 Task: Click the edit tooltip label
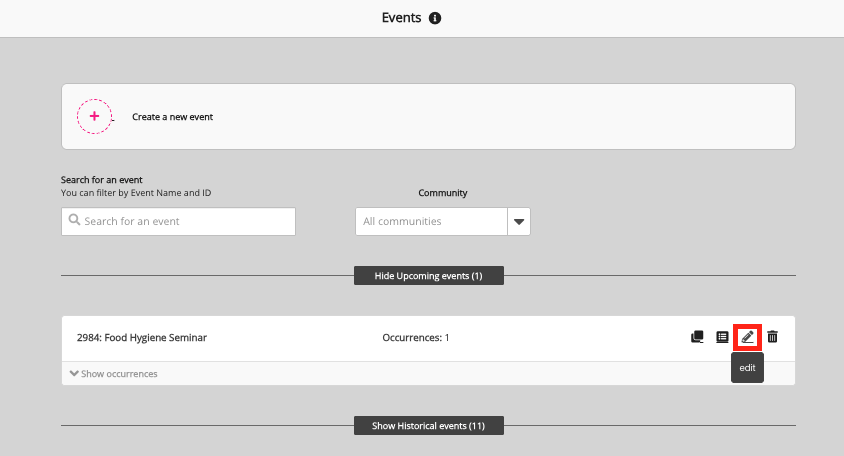pos(747,369)
